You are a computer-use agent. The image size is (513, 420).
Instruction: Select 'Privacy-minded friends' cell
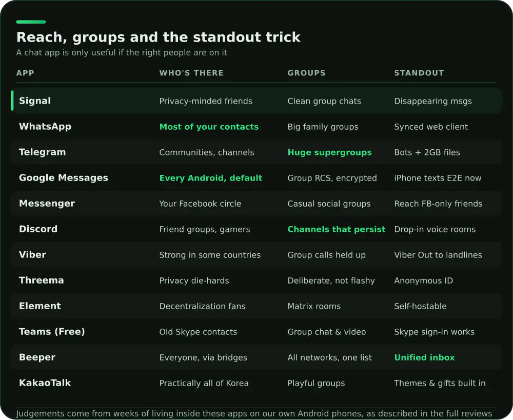click(206, 101)
